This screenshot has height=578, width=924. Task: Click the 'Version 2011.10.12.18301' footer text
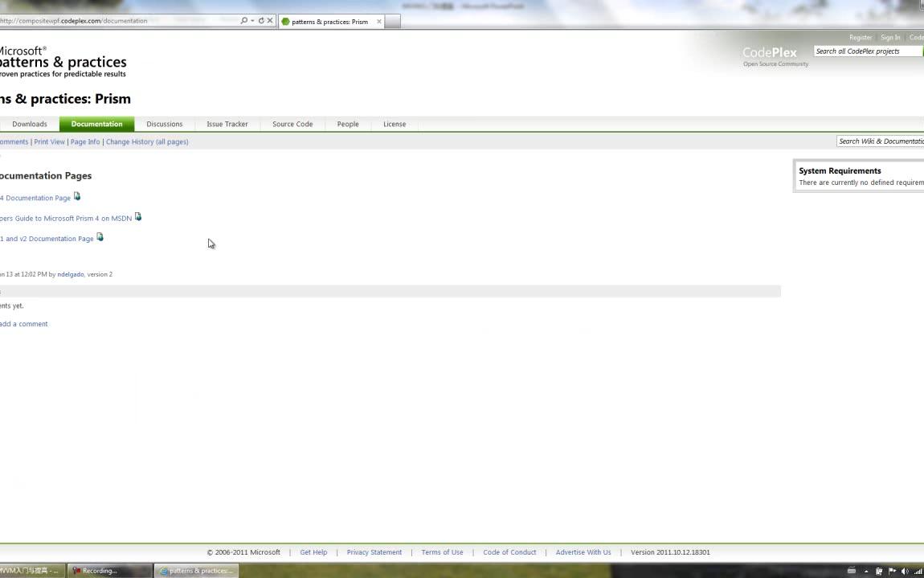670,552
